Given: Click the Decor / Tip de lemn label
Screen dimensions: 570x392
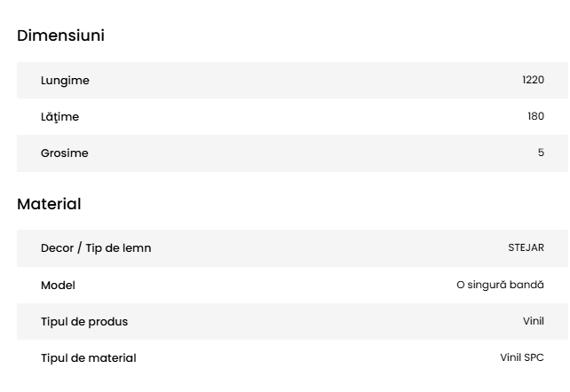Looking at the screenshot, I should pyautogui.click(x=96, y=248).
